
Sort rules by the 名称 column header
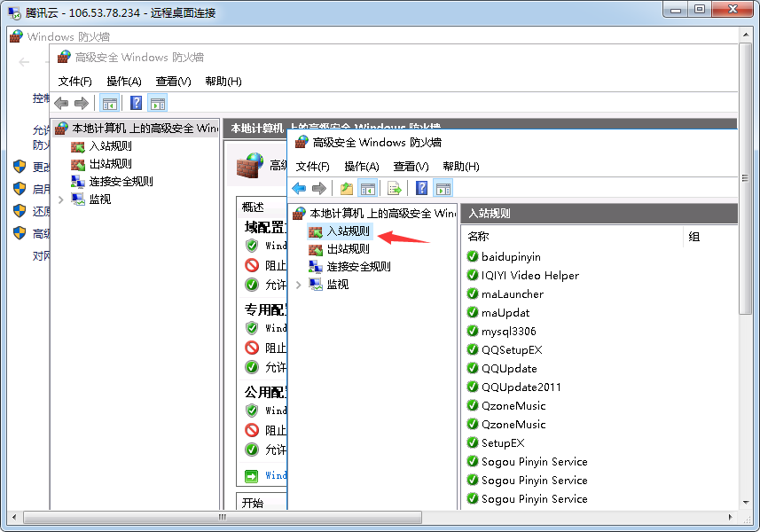[572, 237]
